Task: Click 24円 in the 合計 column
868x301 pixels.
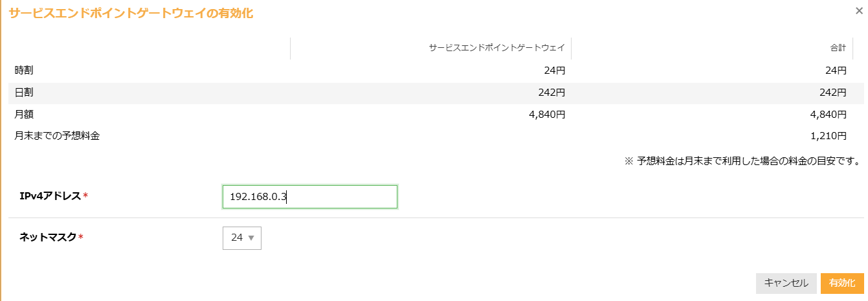Action: [836, 70]
